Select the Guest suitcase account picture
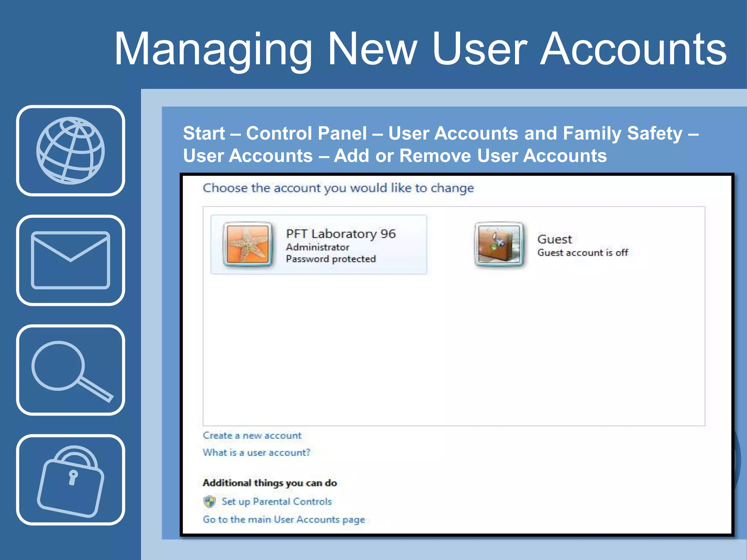747x560 pixels. click(x=499, y=244)
